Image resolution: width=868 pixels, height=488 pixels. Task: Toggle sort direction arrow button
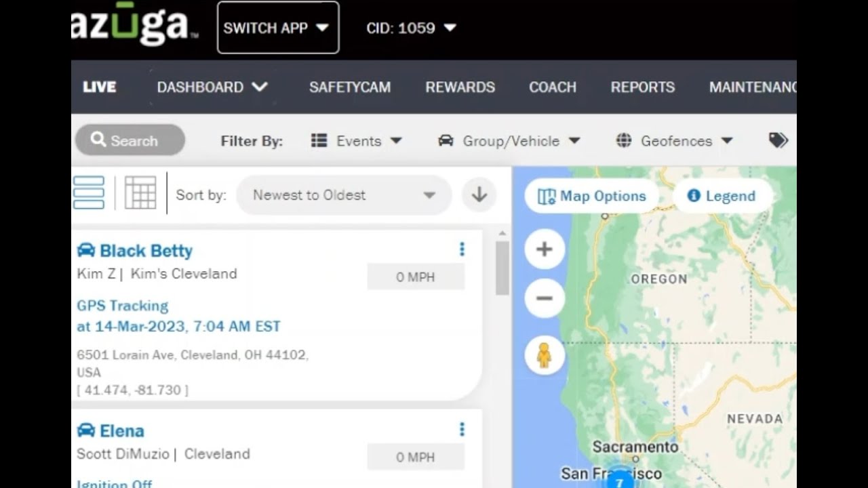point(479,195)
